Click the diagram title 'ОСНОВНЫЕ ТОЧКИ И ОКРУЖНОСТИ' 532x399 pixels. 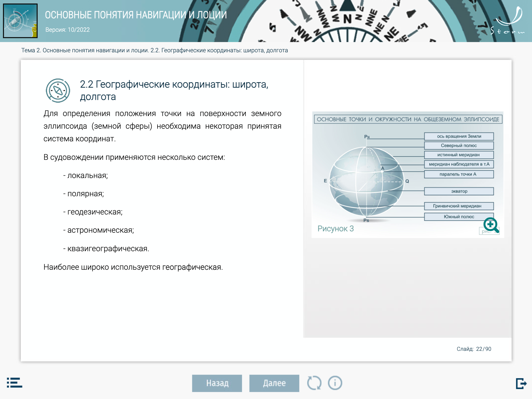click(x=364, y=119)
